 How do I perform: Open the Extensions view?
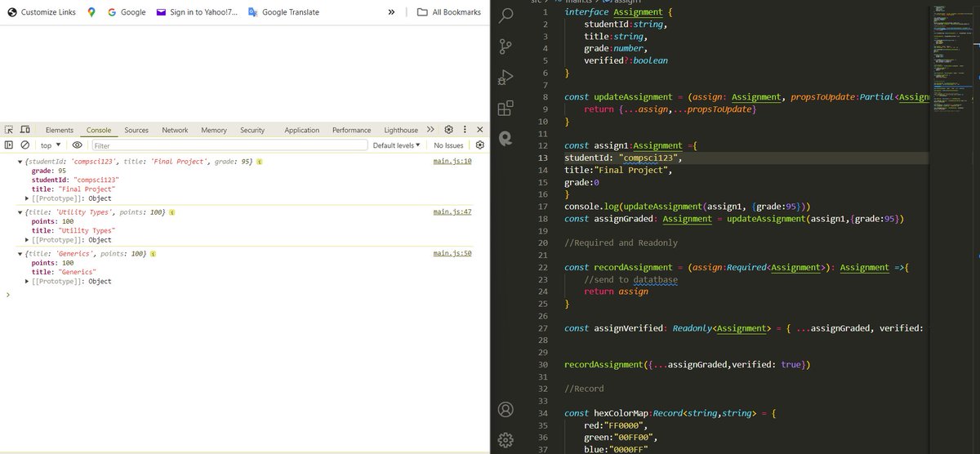(506, 108)
